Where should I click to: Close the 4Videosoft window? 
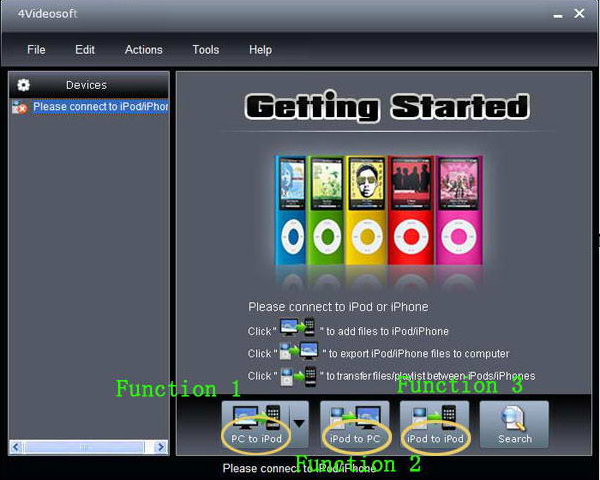tap(579, 14)
